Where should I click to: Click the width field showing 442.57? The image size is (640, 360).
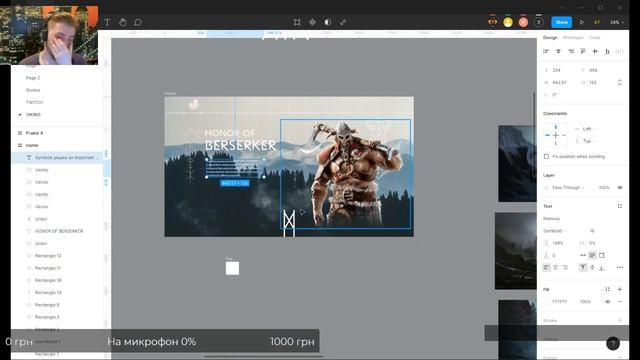coord(560,82)
